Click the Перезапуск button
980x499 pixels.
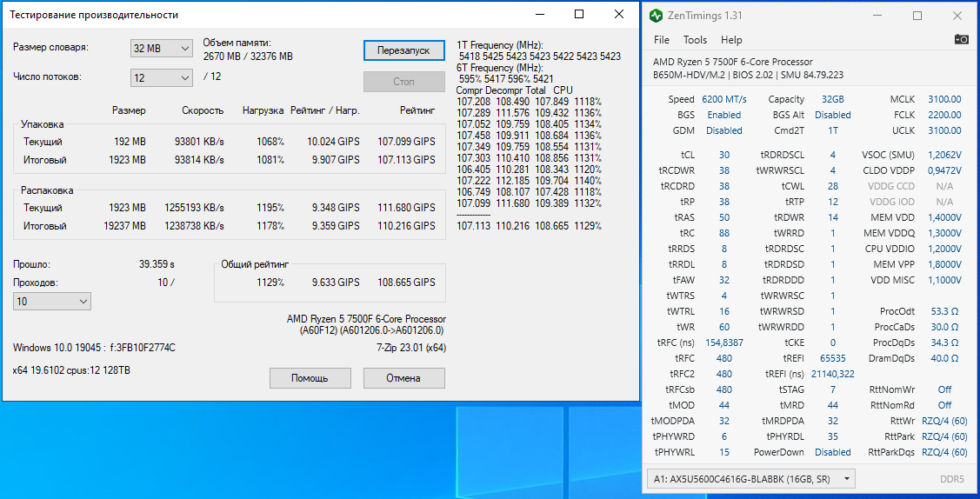(403, 50)
